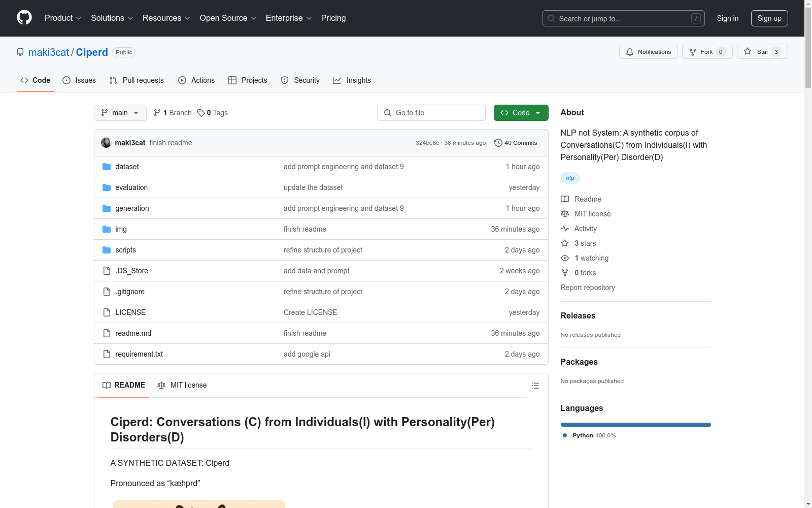Image resolution: width=812 pixels, height=508 pixels.
Task: Open the main branch selector dropdown
Action: [120, 113]
